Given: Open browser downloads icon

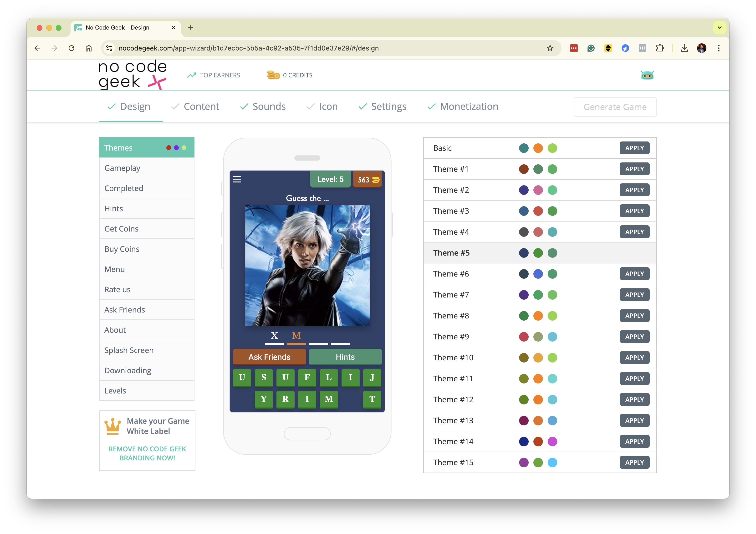Looking at the screenshot, I should point(684,48).
